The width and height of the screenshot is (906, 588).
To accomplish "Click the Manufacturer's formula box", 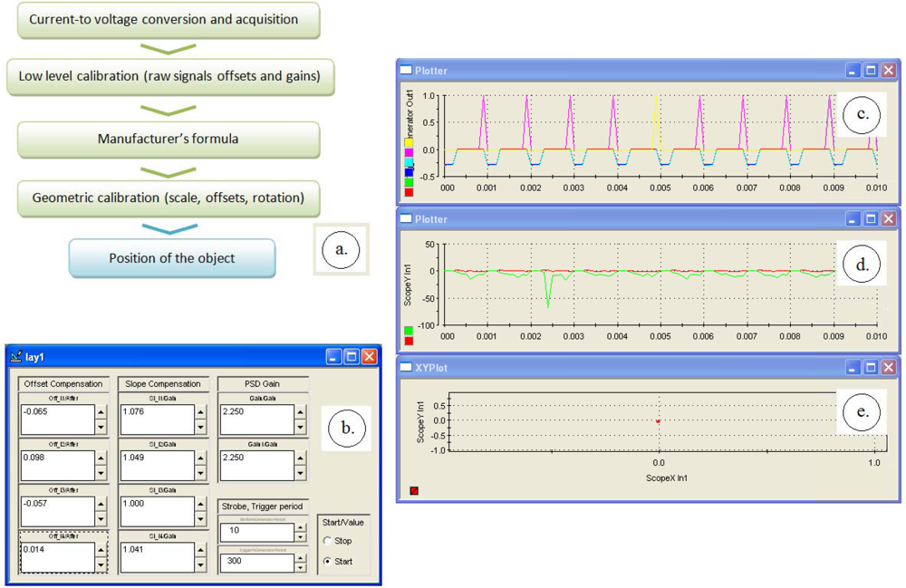I will [x=169, y=140].
